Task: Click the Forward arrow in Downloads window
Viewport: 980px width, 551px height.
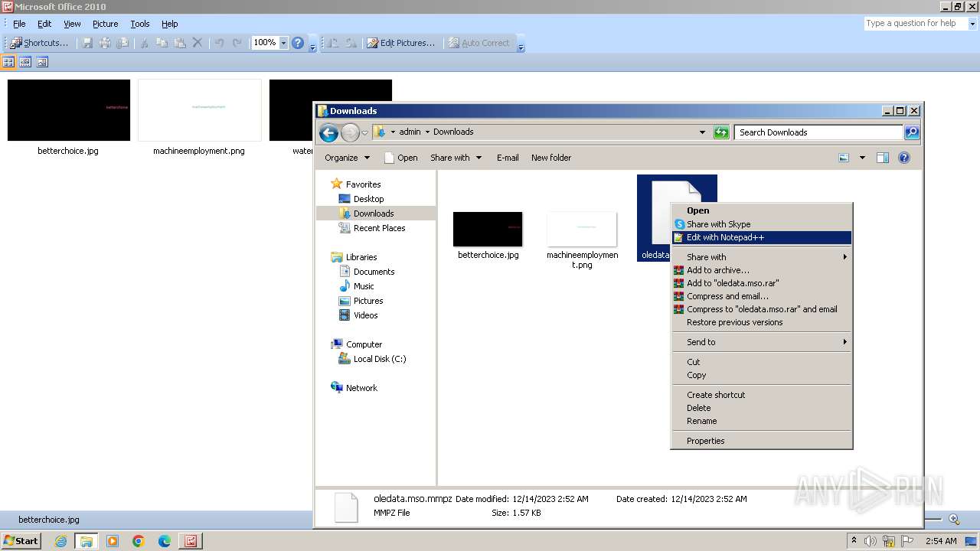Action: 350,133
